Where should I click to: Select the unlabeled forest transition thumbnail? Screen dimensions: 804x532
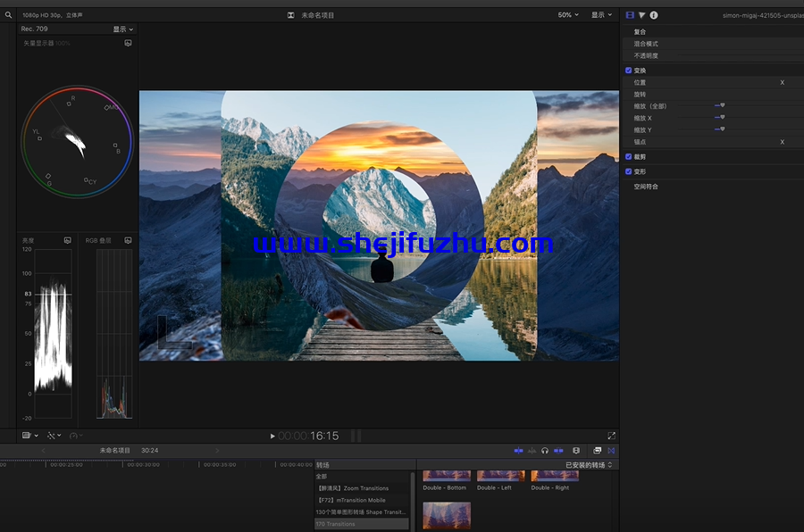(447, 516)
